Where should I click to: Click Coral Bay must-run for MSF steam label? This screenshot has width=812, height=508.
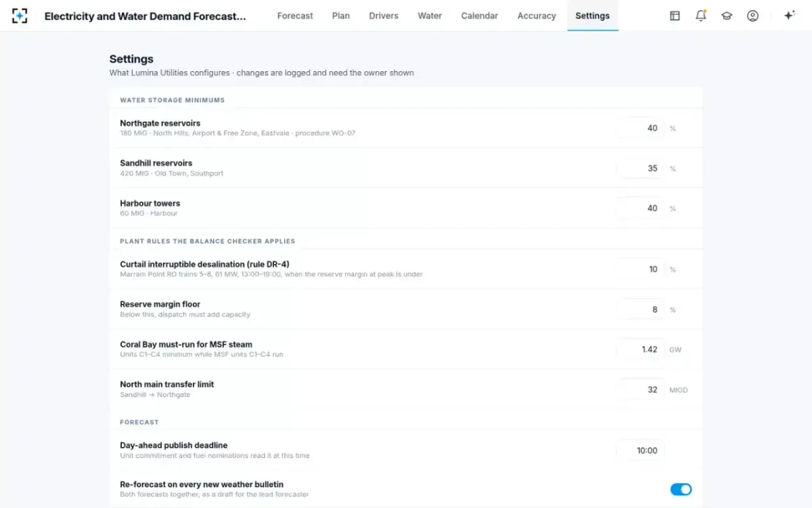pyautogui.click(x=186, y=344)
